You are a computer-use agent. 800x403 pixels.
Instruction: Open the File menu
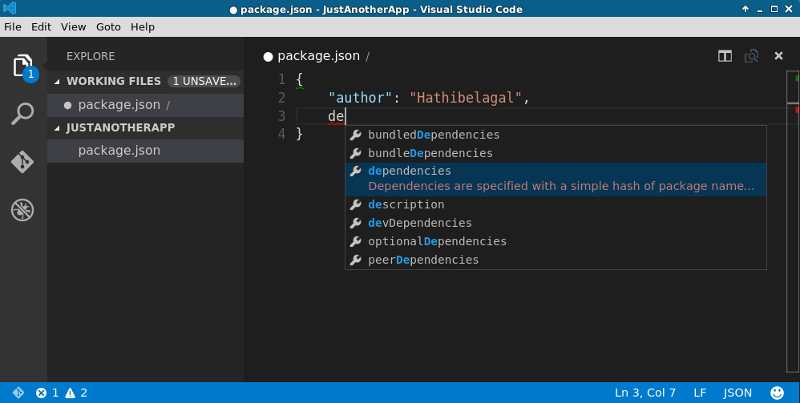tap(13, 27)
